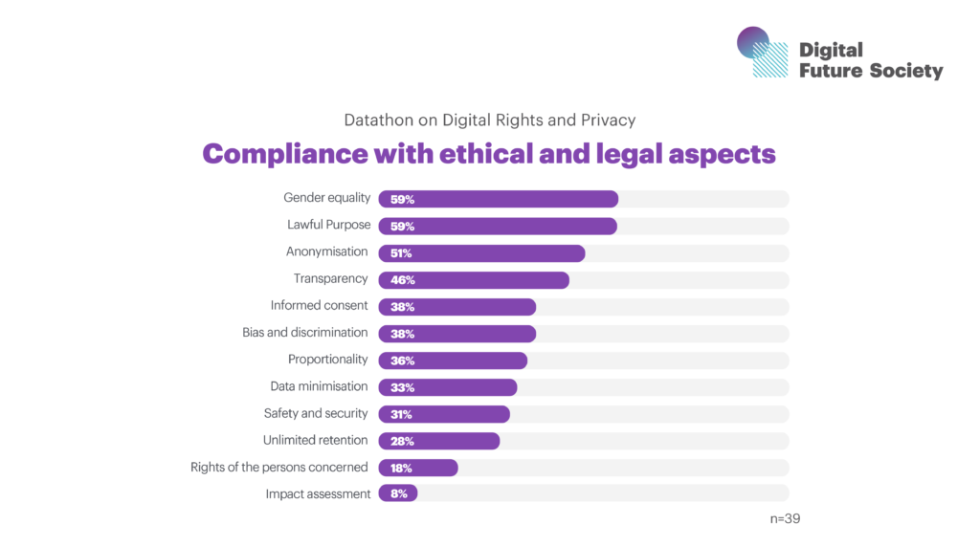980x547 pixels.
Task: Click the 8% value on Impact assessment
Action: coord(398,494)
